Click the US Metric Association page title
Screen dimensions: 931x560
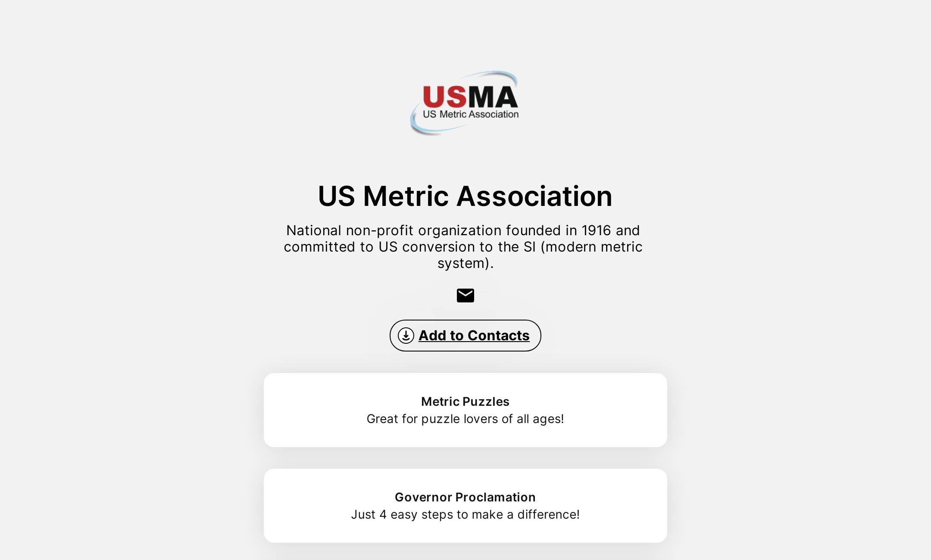tap(465, 196)
